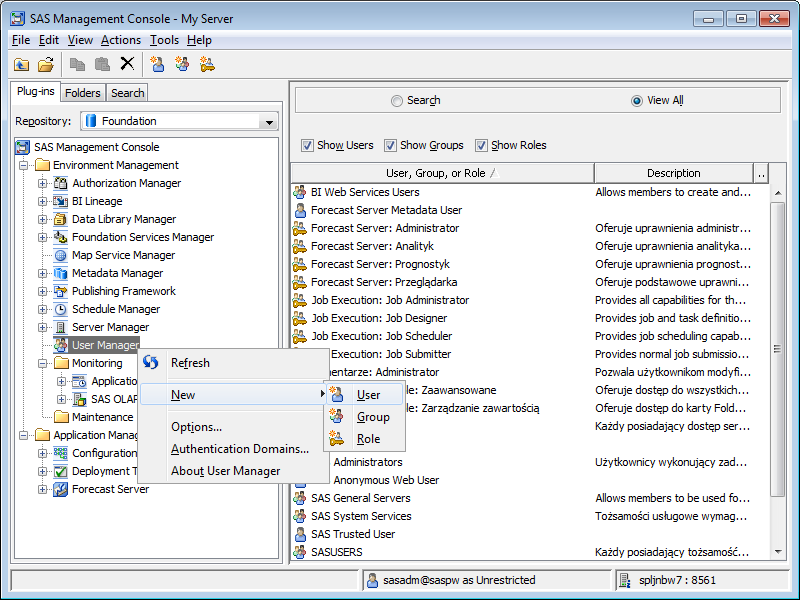Open the File menu
Image resolution: width=800 pixels, height=600 pixels.
pos(21,40)
